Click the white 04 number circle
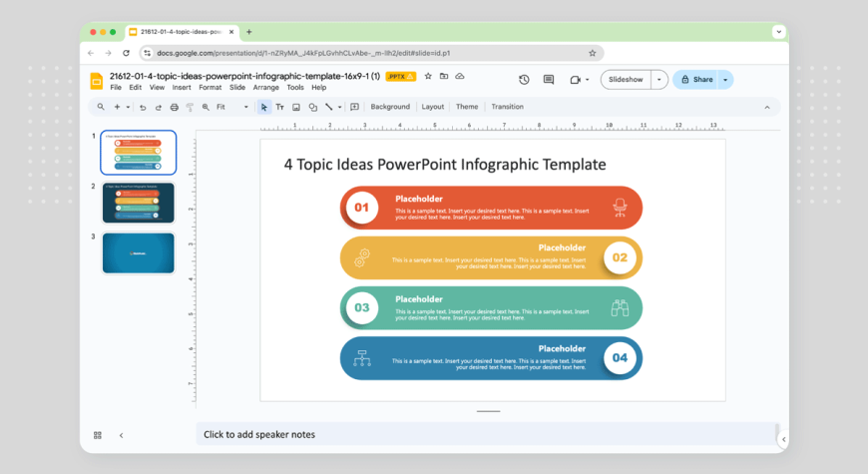 click(x=620, y=357)
